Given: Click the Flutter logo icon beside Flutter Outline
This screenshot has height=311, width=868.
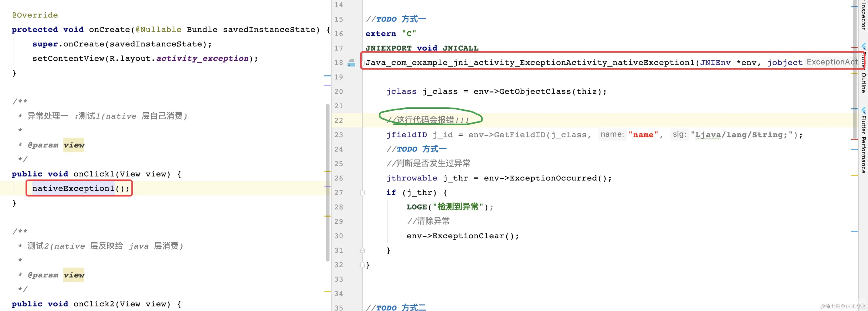Looking at the screenshot, I should click(864, 46).
